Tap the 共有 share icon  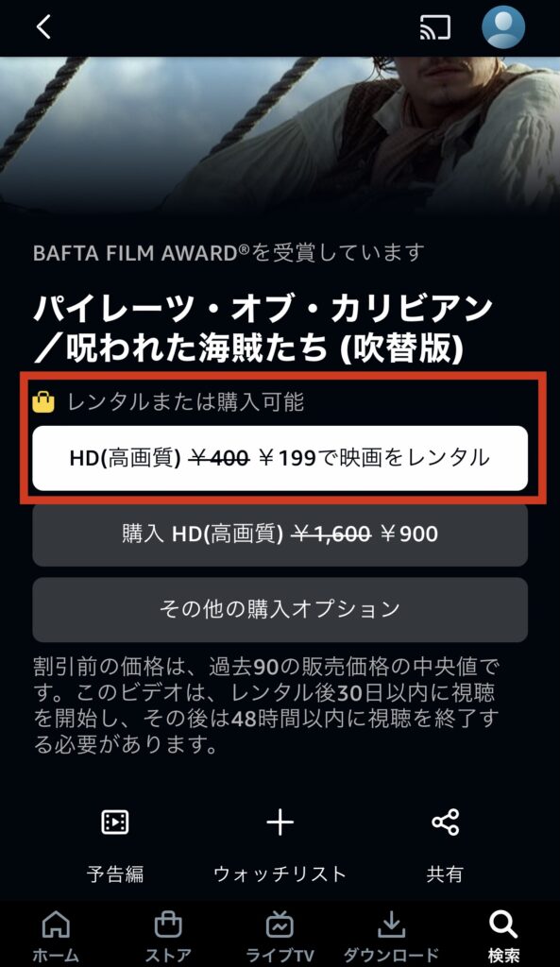coord(446,823)
